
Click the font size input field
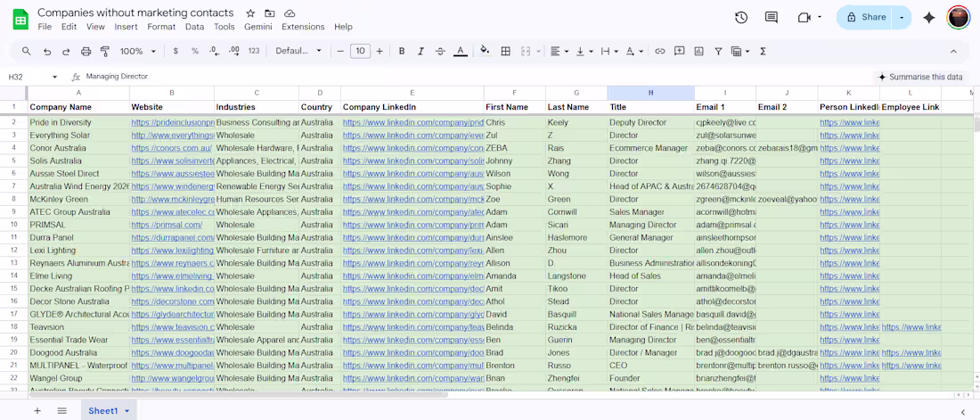(360, 52)
